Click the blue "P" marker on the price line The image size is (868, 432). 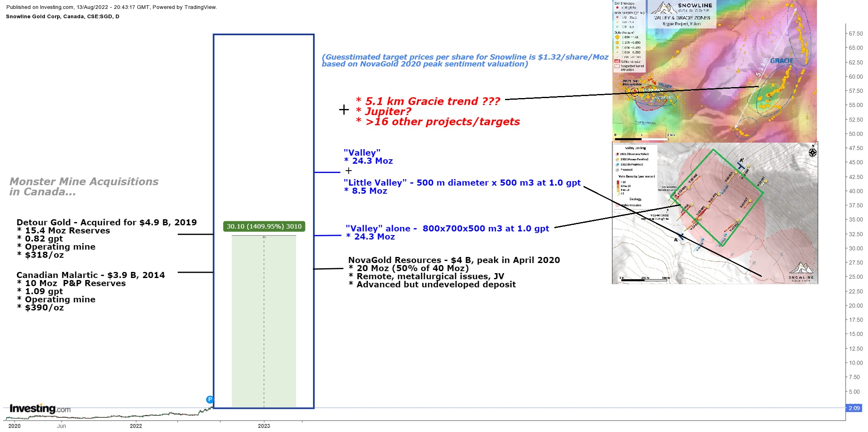(x=210, y=400)
